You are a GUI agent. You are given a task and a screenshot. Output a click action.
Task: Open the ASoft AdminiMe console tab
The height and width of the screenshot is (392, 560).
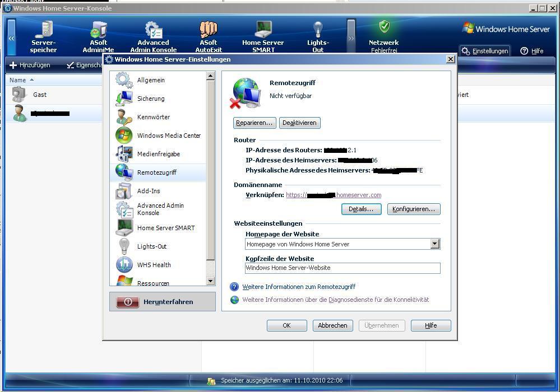(98, 37)
